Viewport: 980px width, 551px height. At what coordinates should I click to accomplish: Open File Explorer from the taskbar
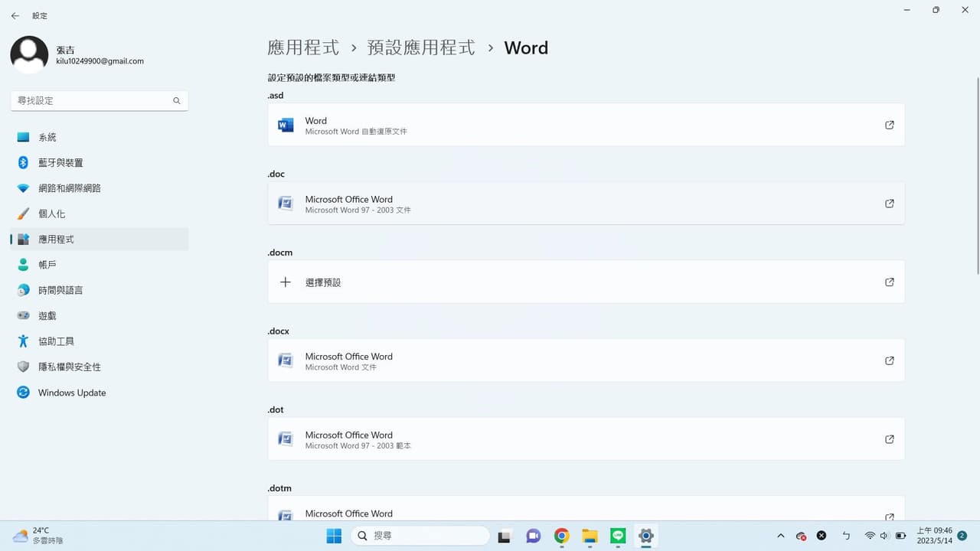(590, 536)
